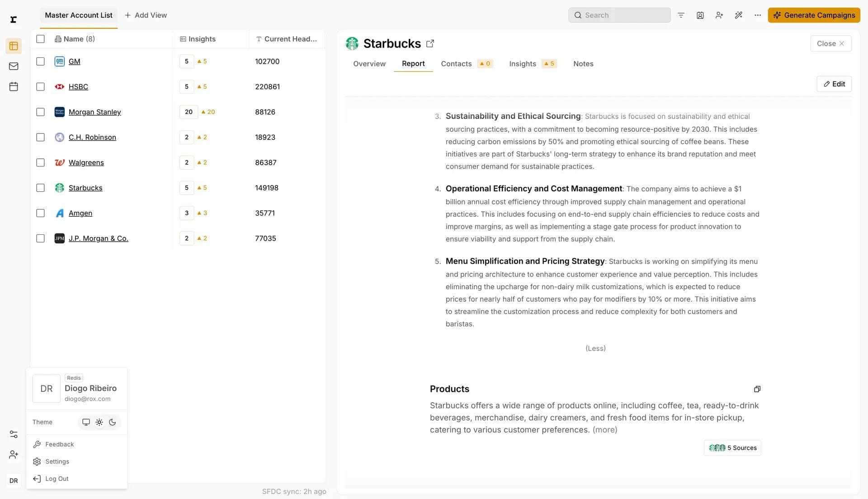The height and width of the screenshot is (499, 868).
Task: Click Generate Campaigns button
Action: 814,15
